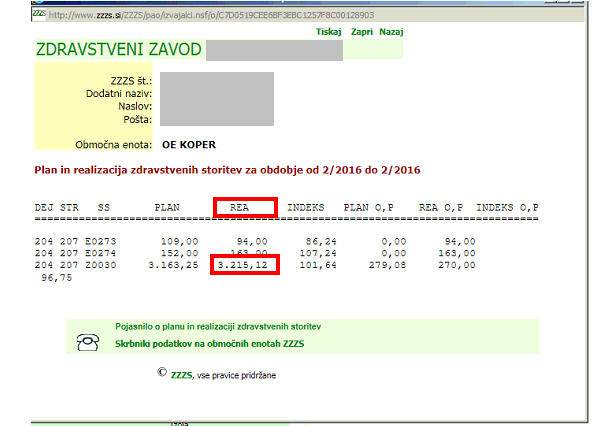Select PLAN O,P value 279,08
The width and height of the screenshot is (605, 426).
[x=387, y=265]
